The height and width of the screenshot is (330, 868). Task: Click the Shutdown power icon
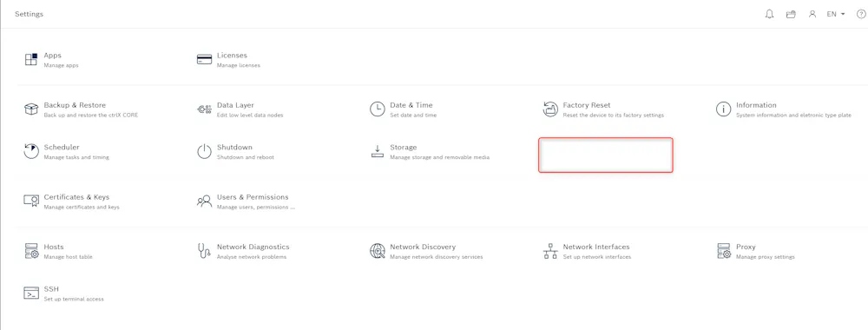(x=204, y=151)
